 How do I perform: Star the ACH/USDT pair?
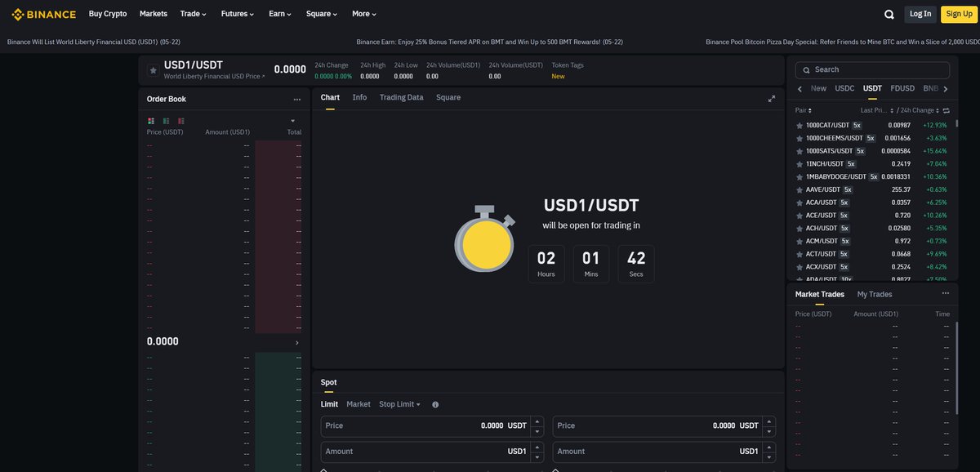[x=800, y=229]
